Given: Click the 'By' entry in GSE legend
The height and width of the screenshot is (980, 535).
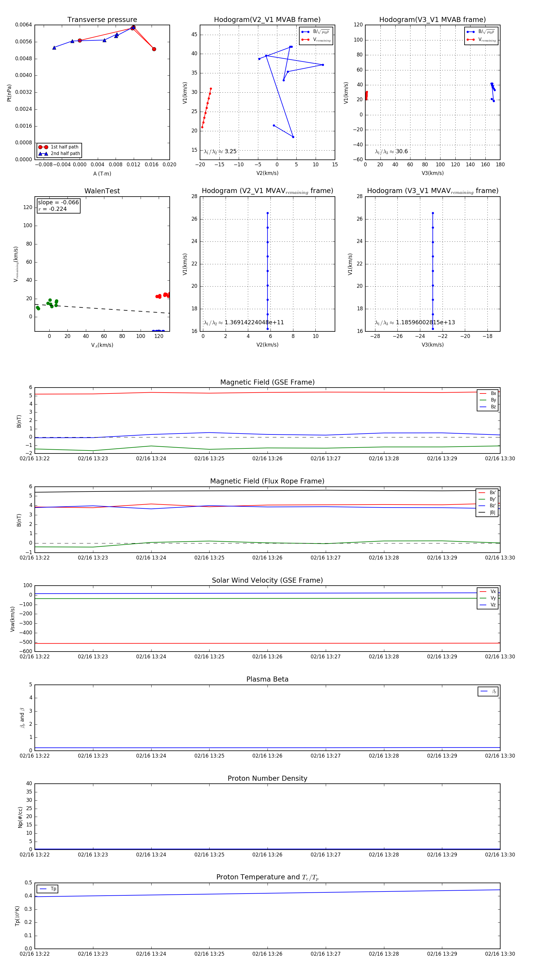Looking at the screenshot, I should (x=488, y=400).
